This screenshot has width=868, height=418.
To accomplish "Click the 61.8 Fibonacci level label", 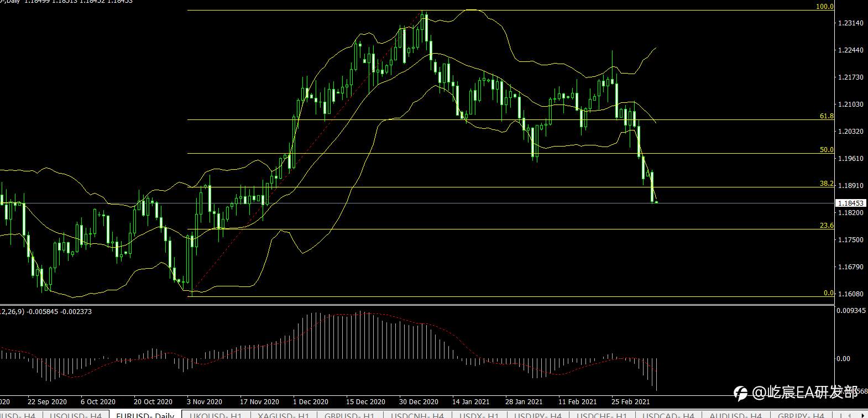I will pyautogui.click(x=827, y=116).
